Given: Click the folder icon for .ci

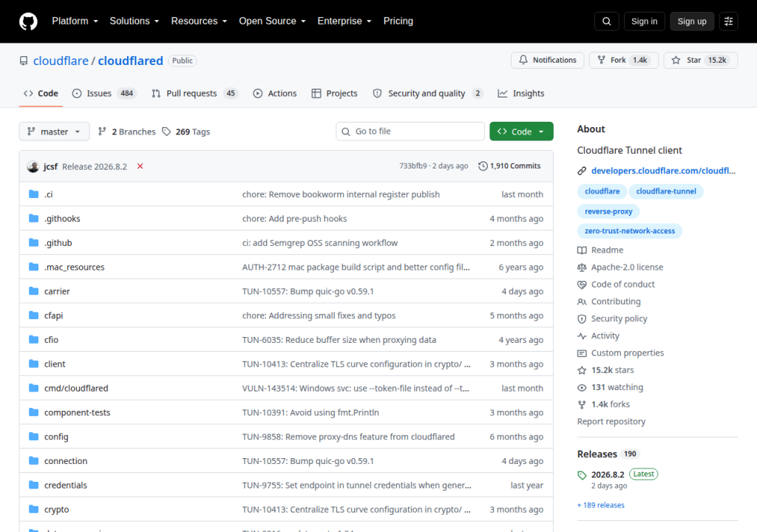Looking at the screenshot, I should (x=33, y=194).
